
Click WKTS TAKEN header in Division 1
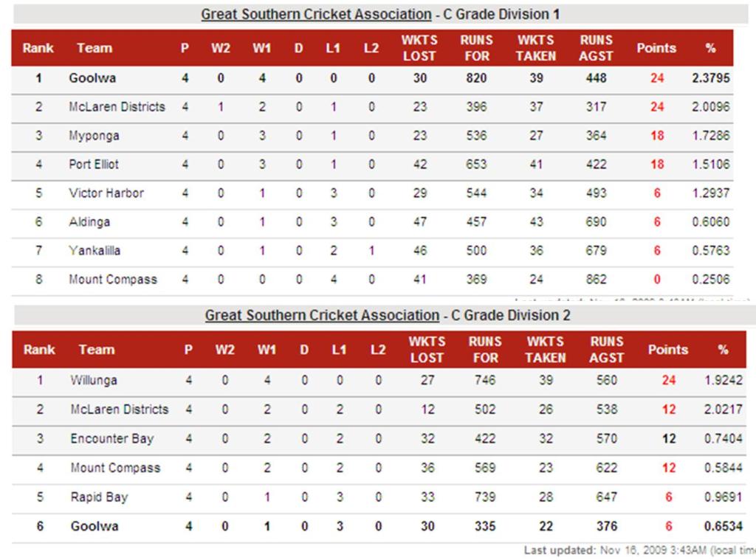coord(536,48)
